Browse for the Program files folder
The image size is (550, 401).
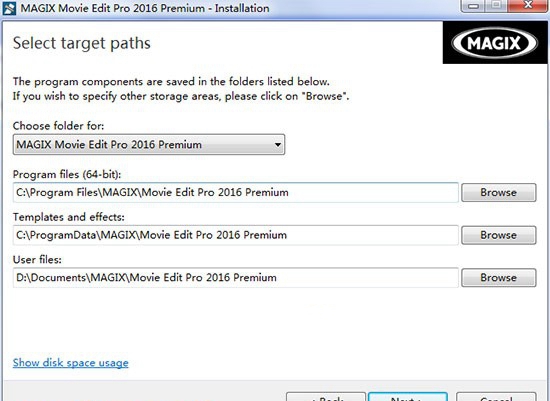point(498,193)
